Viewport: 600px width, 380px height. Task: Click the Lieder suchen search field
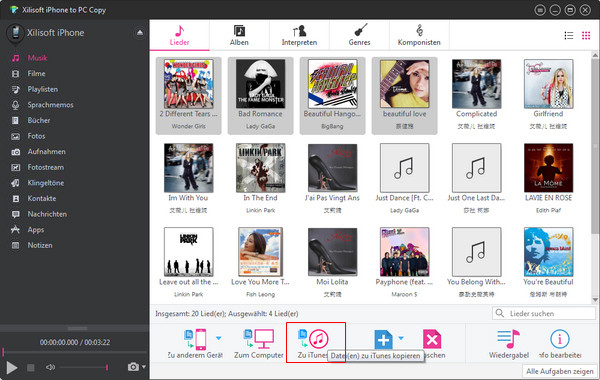544,313
